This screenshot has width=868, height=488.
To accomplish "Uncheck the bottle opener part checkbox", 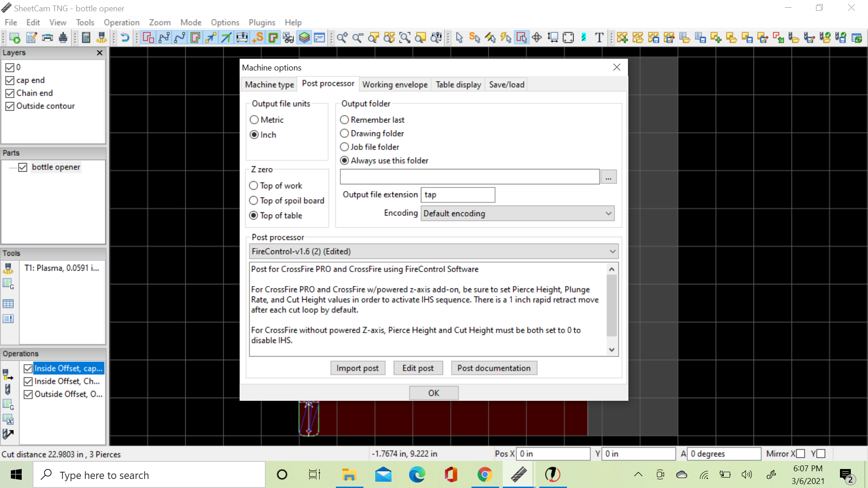I will pyautogui.click(x=23, y=167).
